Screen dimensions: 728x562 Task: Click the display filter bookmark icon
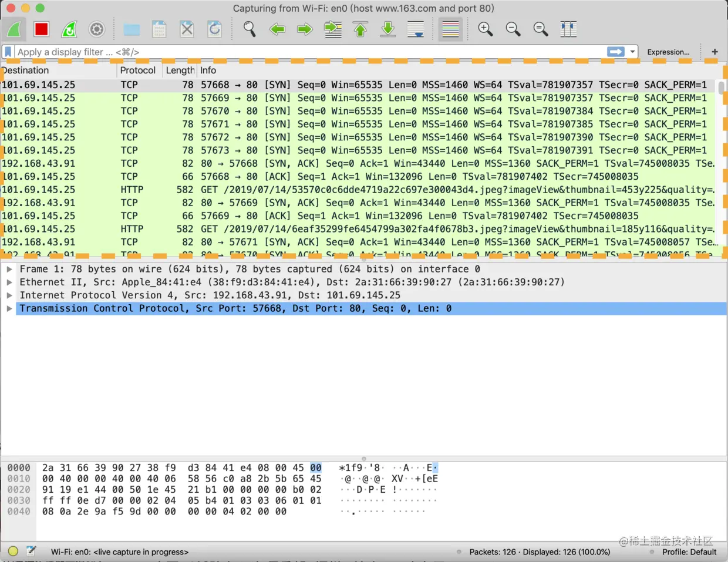tap(8, 52)
